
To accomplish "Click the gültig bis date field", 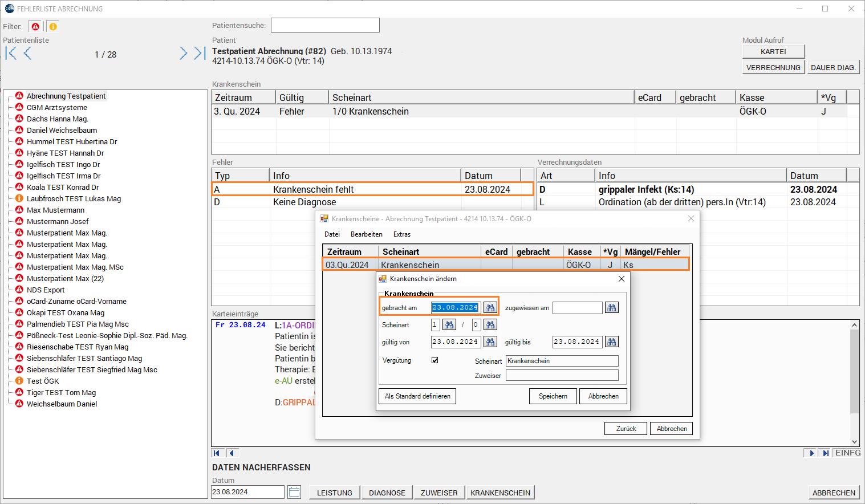I will click(x=578, y=342).
